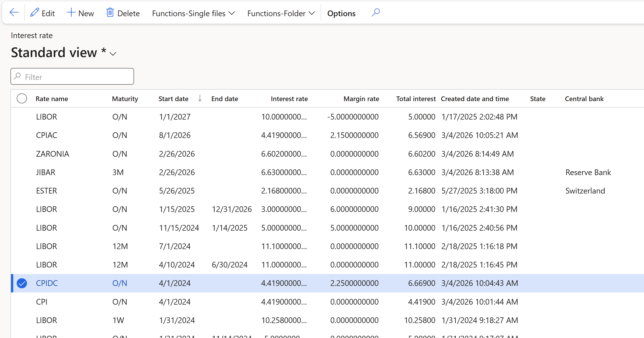
Task: Toggle the select-all rows circle
Action: (22, 98)
